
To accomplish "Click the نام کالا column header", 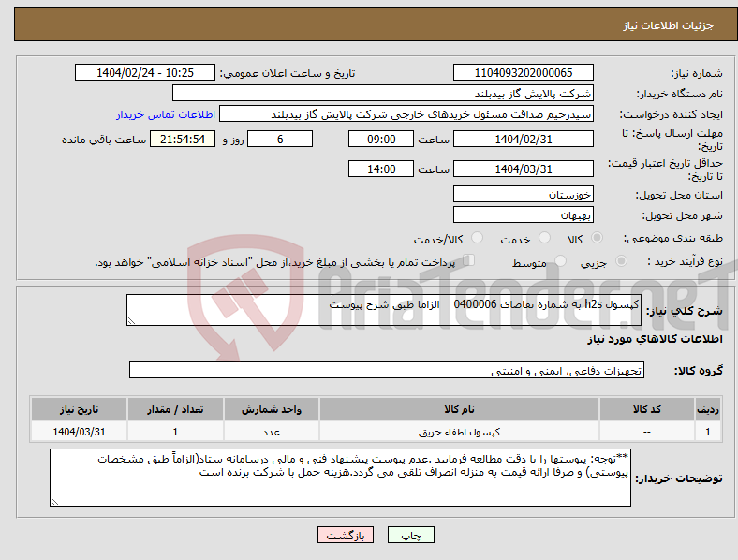I will [459, 409].
